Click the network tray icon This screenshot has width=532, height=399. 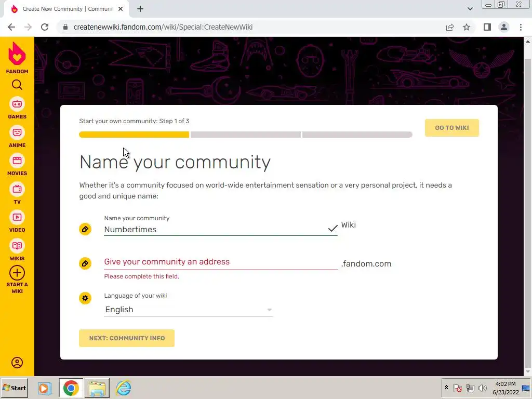tap(470, 388)
